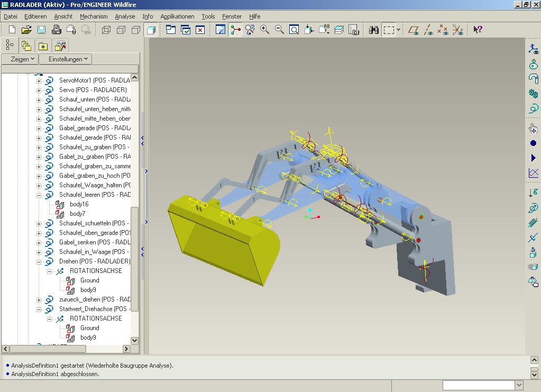The height and width of the screenshot is (392, 541).
Task: Open the spring definition tool
Action: pyautogui.click(x=533, y=223)
